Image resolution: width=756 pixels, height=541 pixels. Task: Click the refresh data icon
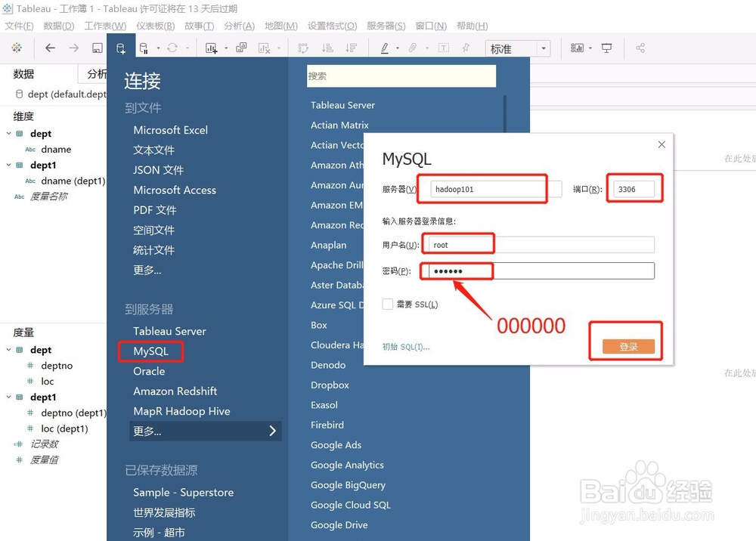coord(172,48)
